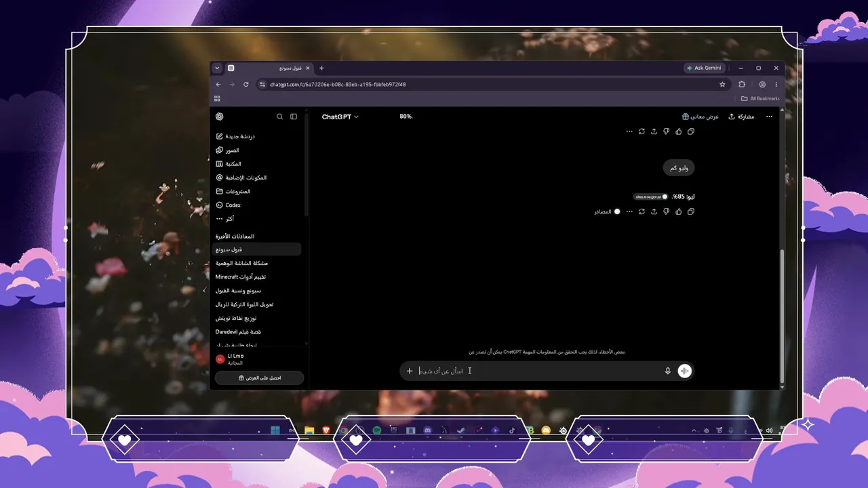Open the المصادر sources button

point(608,211)
